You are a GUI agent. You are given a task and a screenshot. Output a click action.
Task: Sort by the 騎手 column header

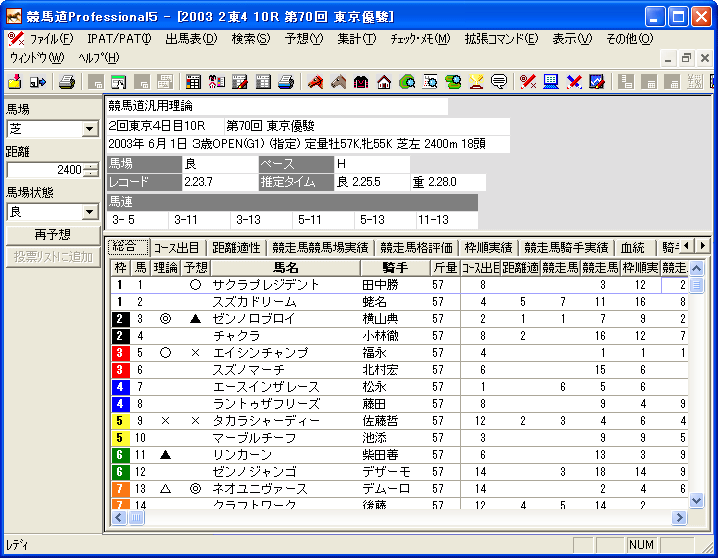coord(395,268)
